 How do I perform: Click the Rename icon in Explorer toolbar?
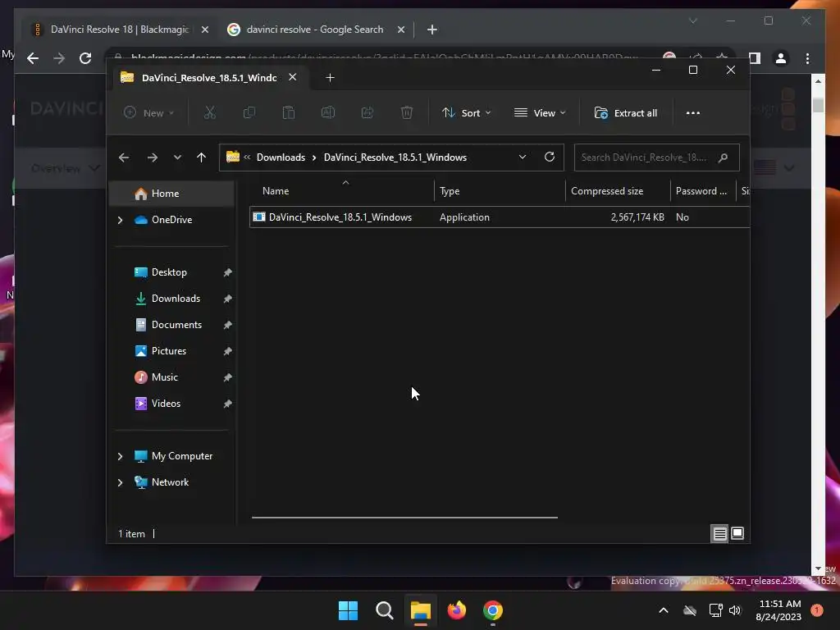[328, 112]
